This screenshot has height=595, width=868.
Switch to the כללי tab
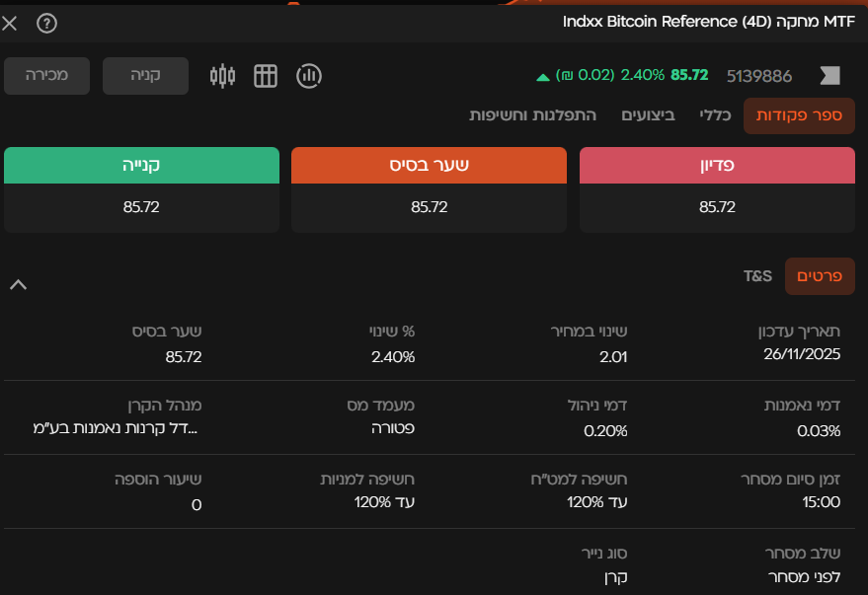[x=715, y=115]
